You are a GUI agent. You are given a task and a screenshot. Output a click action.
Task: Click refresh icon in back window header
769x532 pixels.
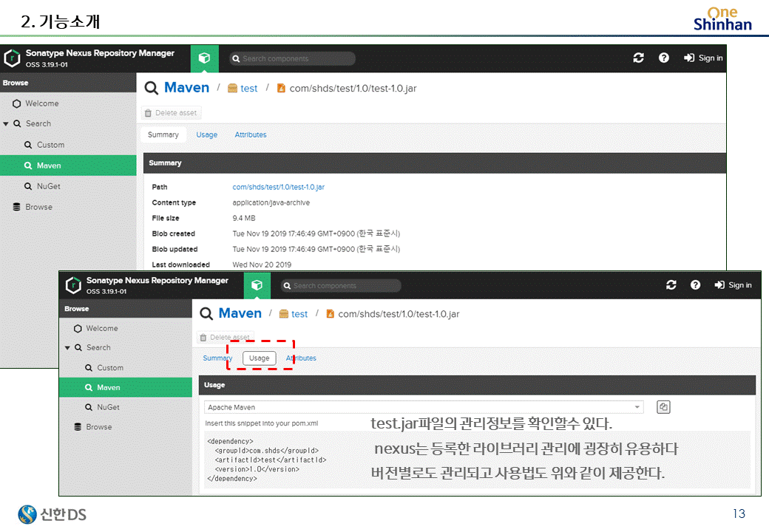(x=638, y=58)
